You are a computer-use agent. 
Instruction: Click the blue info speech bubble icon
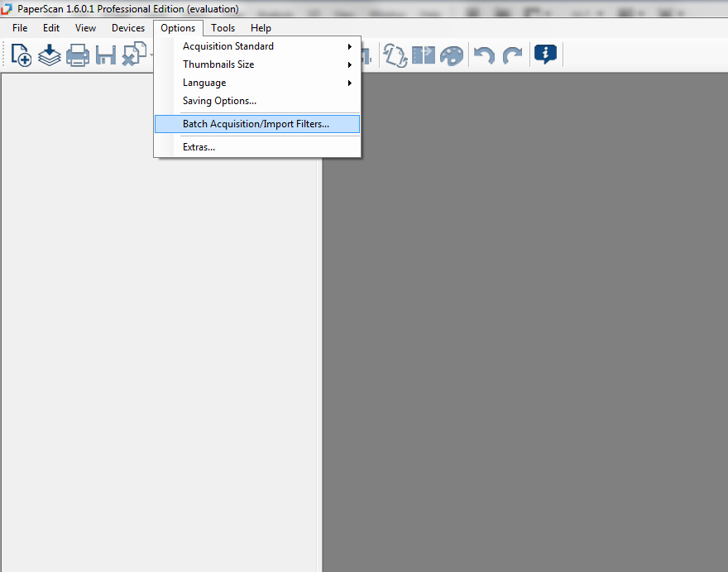click(x=545, y=55)
